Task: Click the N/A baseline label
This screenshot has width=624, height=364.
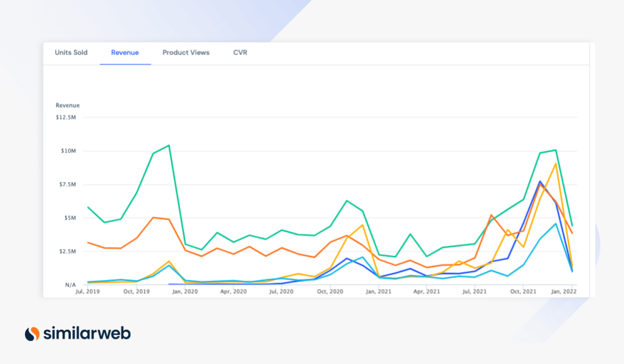Action: tap(71, 284)
